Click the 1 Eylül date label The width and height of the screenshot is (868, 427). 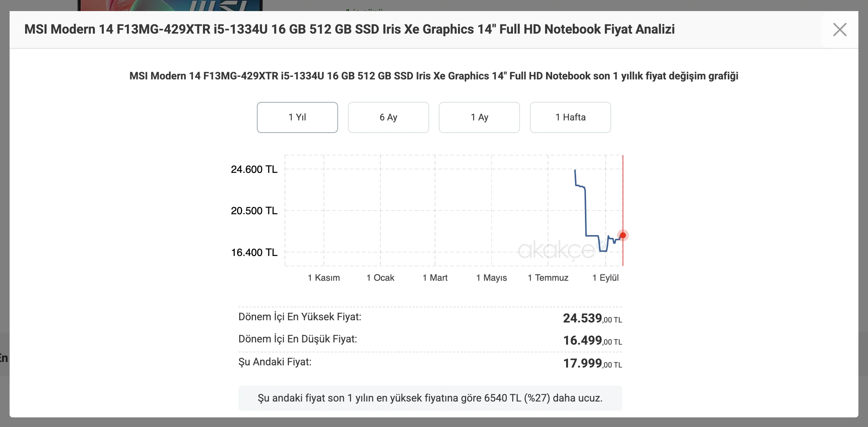tap(605, 278)
